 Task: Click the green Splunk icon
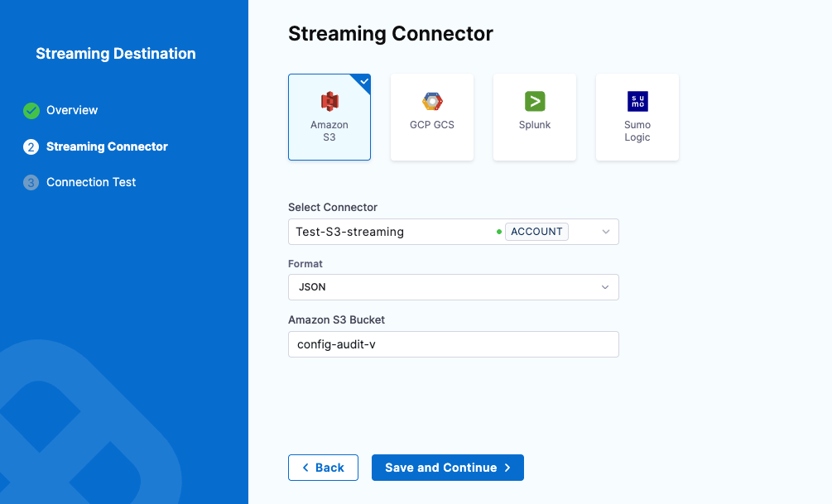coord(535,102)
